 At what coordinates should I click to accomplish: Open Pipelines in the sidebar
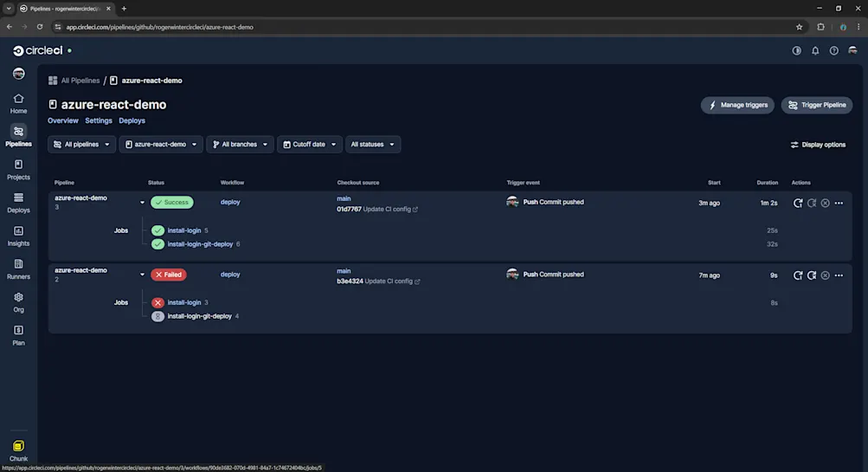(18, 137)
